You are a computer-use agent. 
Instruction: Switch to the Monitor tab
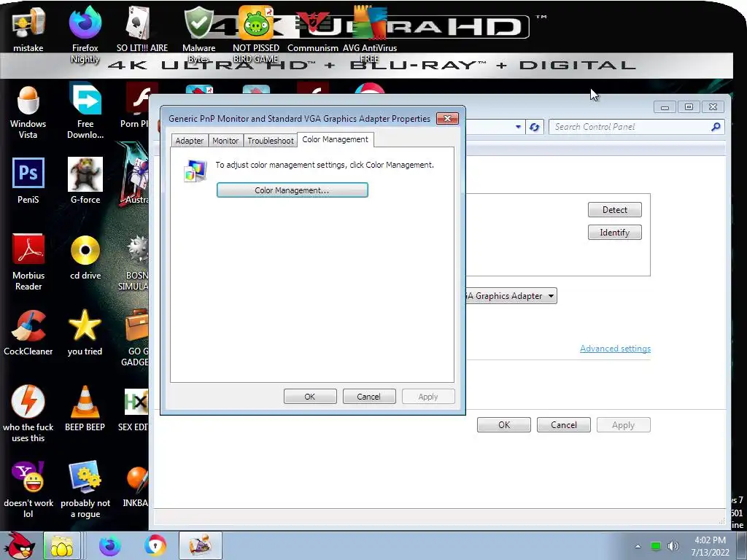225,141
